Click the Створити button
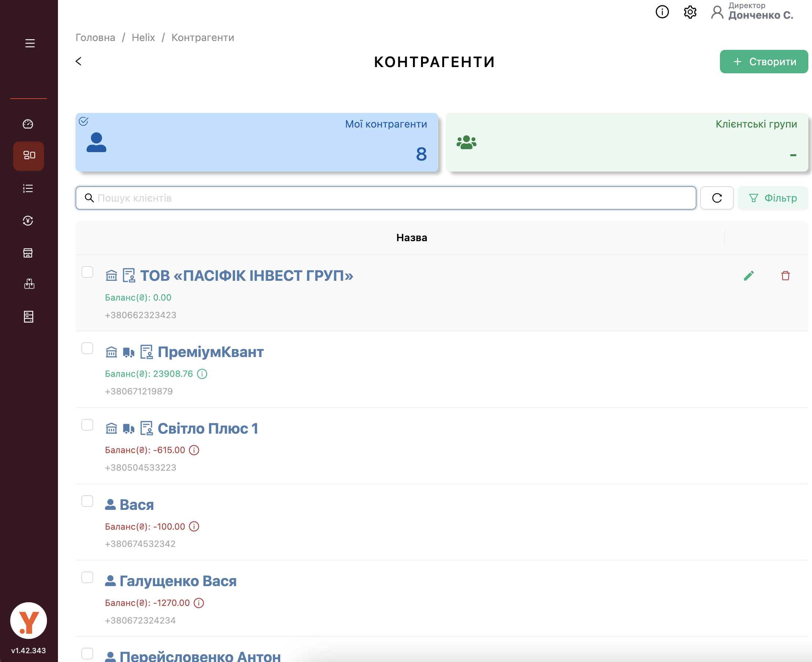Viewport: 812px width, 662px height. coord(764,61)
